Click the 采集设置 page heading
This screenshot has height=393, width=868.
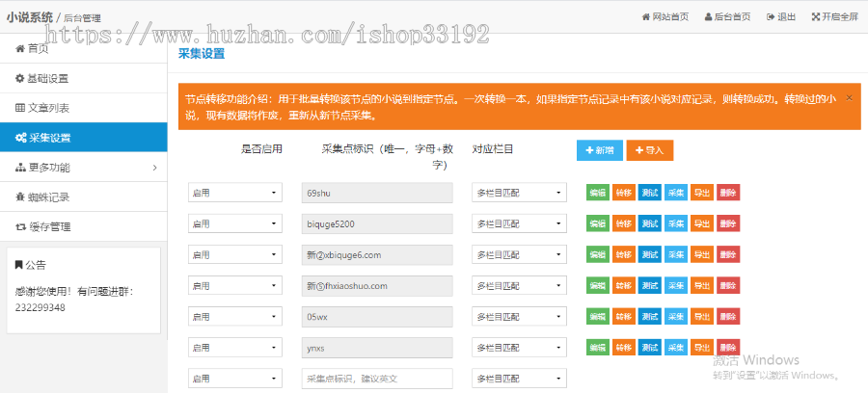(x=202, y=54)
